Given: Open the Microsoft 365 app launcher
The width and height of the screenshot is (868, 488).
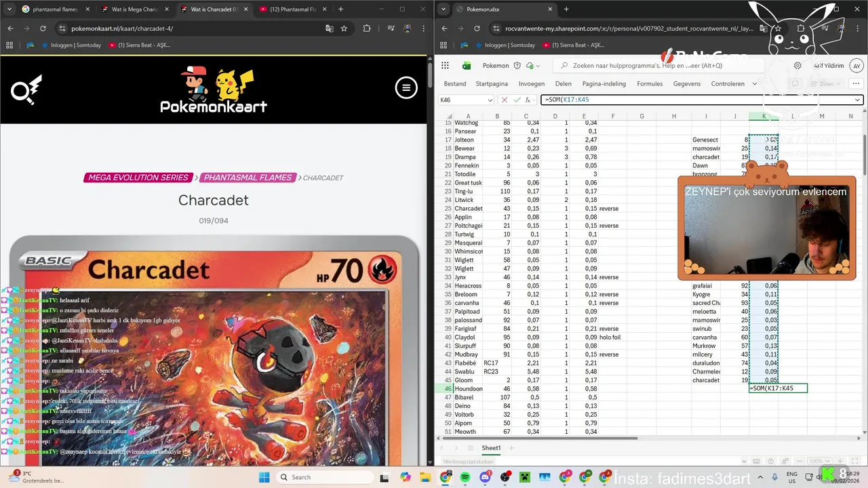Looking at the screenshot, I should click(x=445, y=66).
